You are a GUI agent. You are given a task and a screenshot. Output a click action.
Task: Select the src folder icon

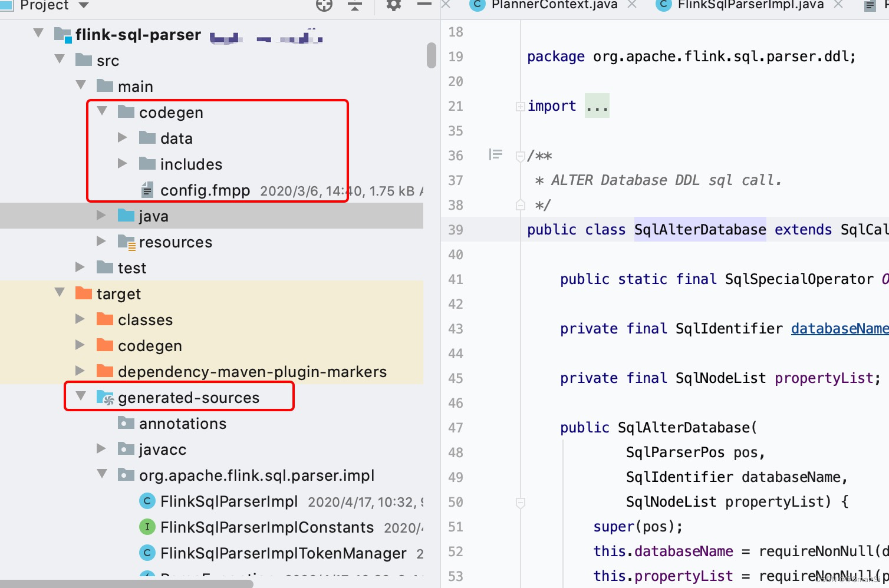click(84, 60)
